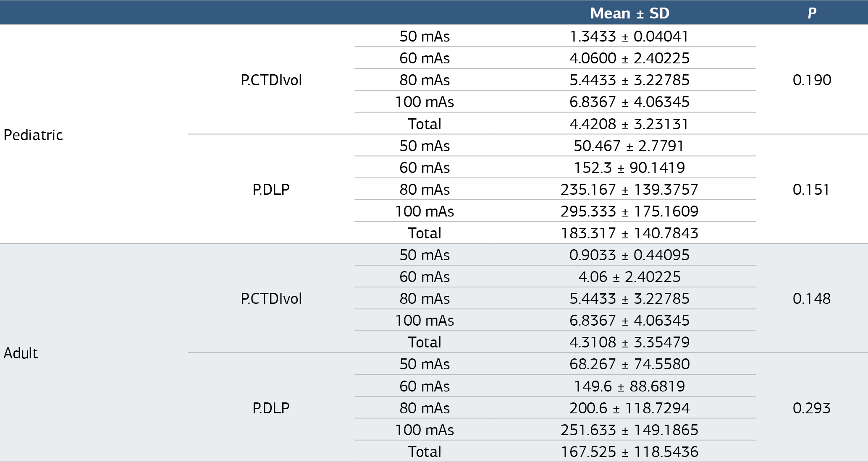Click the value 4.3108 ± 3.35479
Viewport: 868px width, 462px height.
[x=629, y=342]
